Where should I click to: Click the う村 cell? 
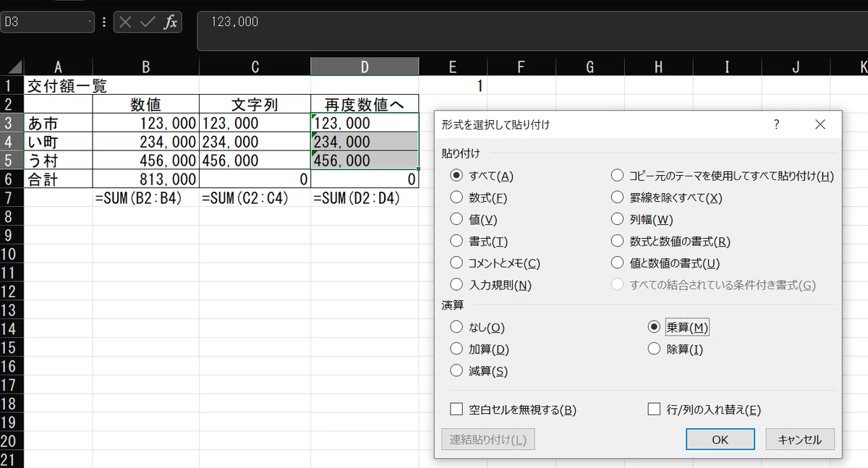click(x=58, y=161)
